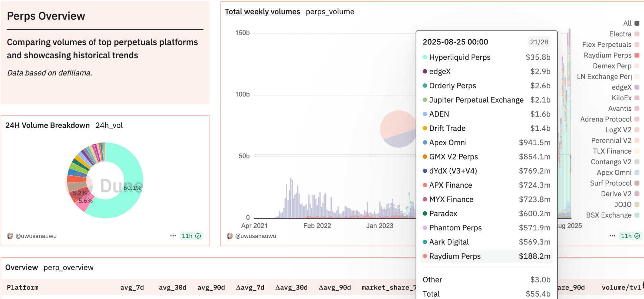The width and height of the screenshot is (644, 299).
Task: Click the uwusanauwu avatar under the weekly volumes chart
Action: tap(230, 236)
